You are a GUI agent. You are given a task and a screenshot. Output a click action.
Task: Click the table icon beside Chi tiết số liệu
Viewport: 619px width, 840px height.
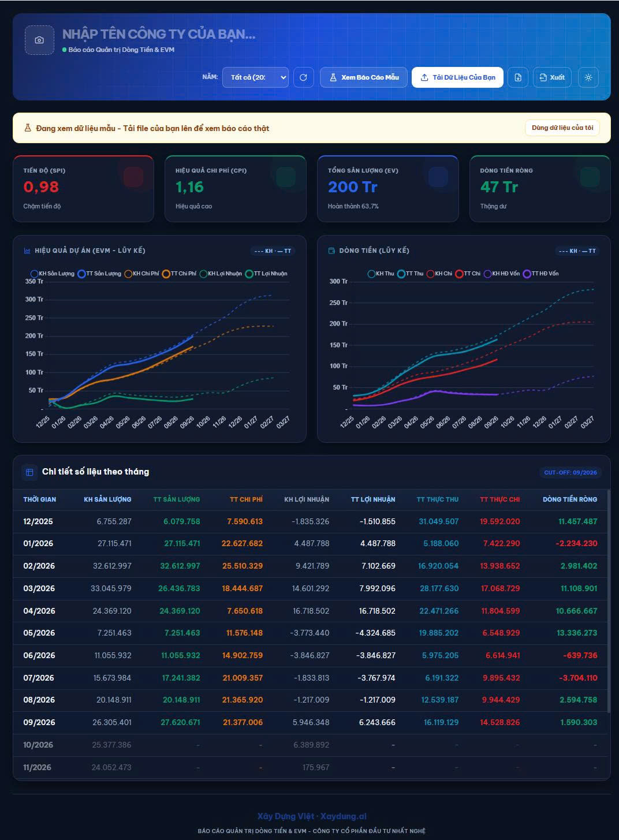(x=29, y=472)
